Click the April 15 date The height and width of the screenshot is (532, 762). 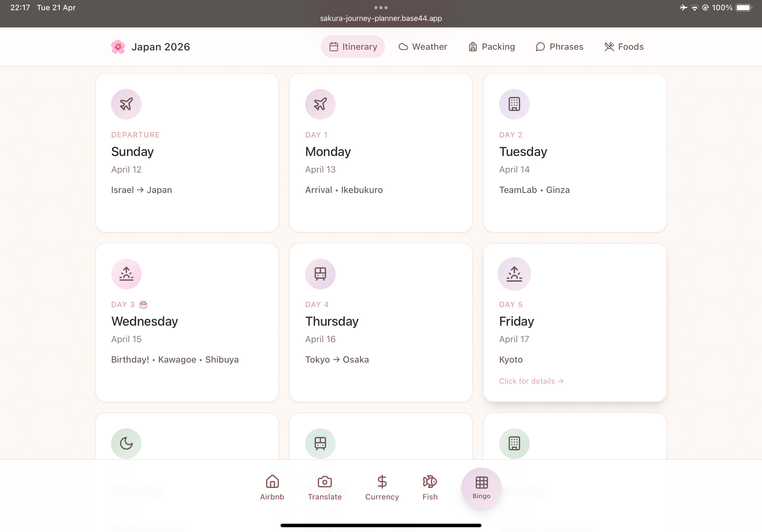126,339
